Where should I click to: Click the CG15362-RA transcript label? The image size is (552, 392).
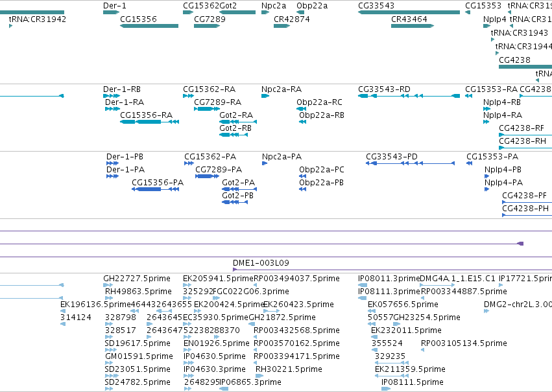pos(209,89)
